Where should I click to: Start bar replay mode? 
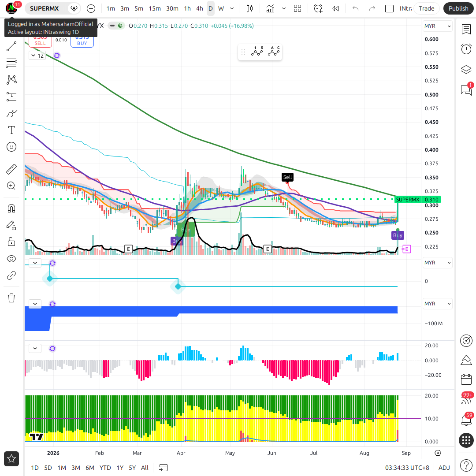tap(335, 8)
